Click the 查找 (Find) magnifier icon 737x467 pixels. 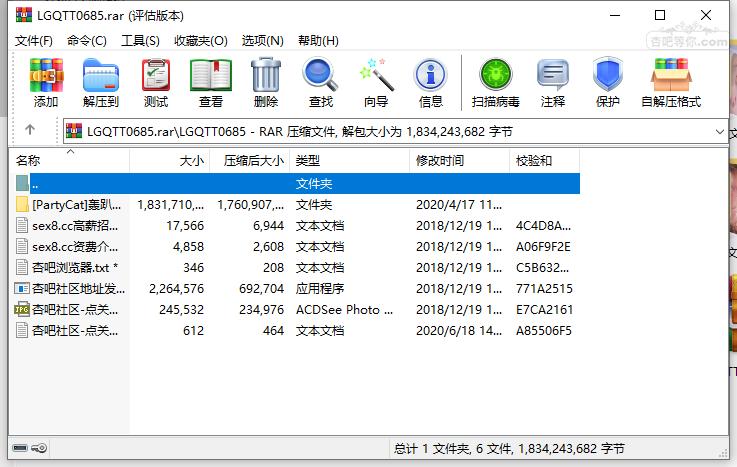click(x=320, y=75)
